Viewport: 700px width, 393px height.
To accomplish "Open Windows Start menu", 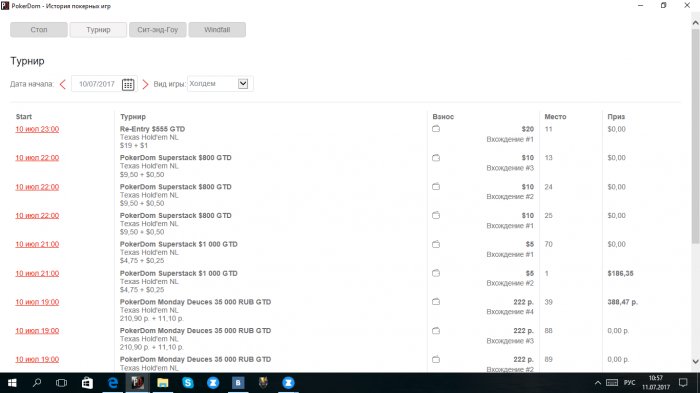I will click(12, 383).
